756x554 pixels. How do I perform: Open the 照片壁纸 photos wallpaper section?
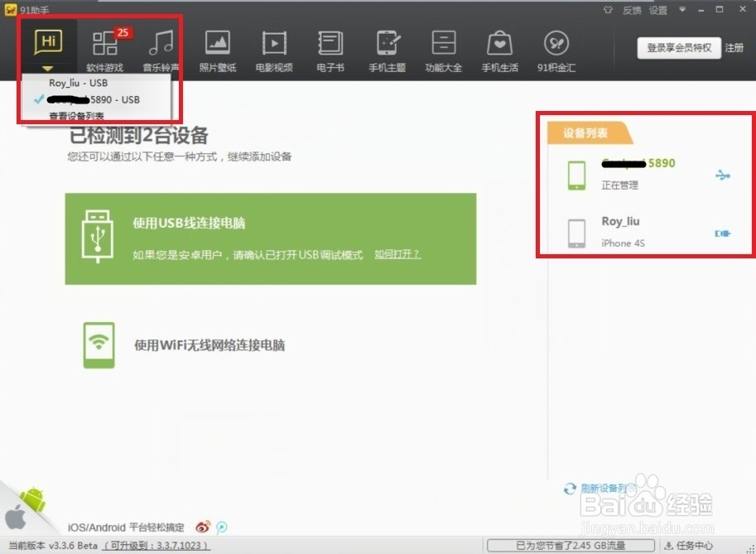pyautogui.click(x=218, y=51)
